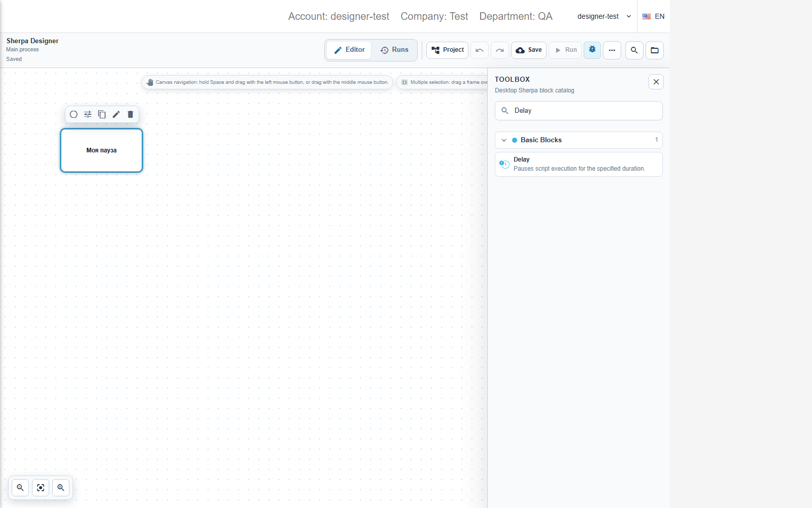The height and width of the screenshot is (508, 812).
Task: Delete the block via trash icon
Action: (x=130, y=114)
